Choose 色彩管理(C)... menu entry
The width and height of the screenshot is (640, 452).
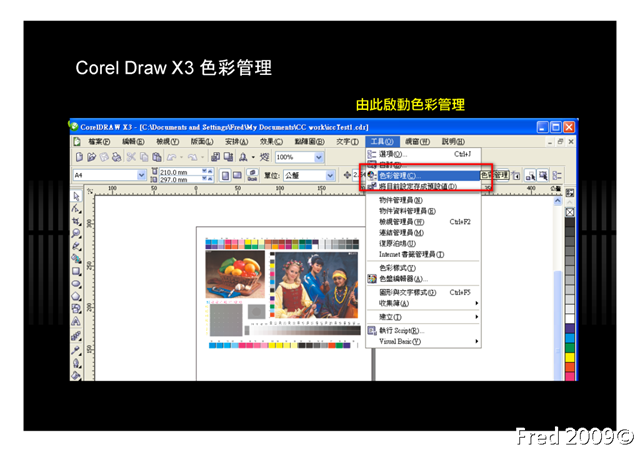[x=423, y=176]
